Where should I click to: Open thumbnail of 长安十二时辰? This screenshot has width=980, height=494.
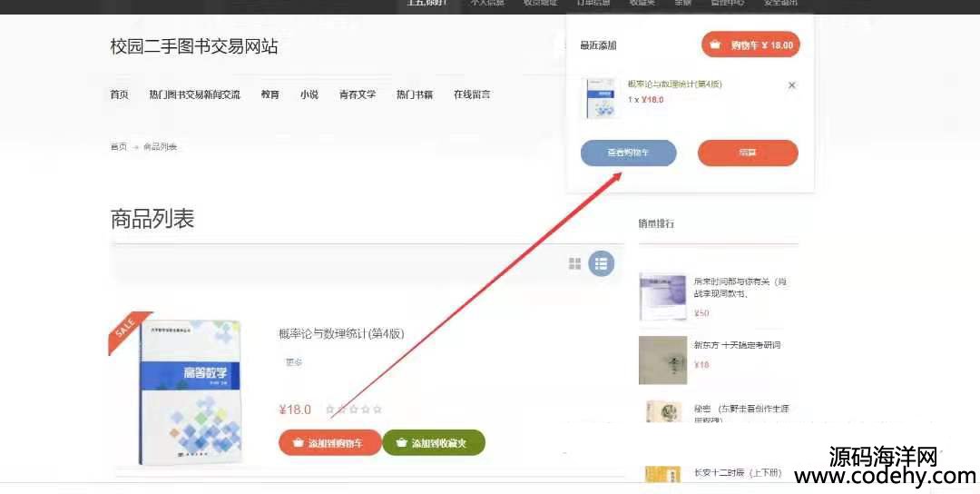662,474
